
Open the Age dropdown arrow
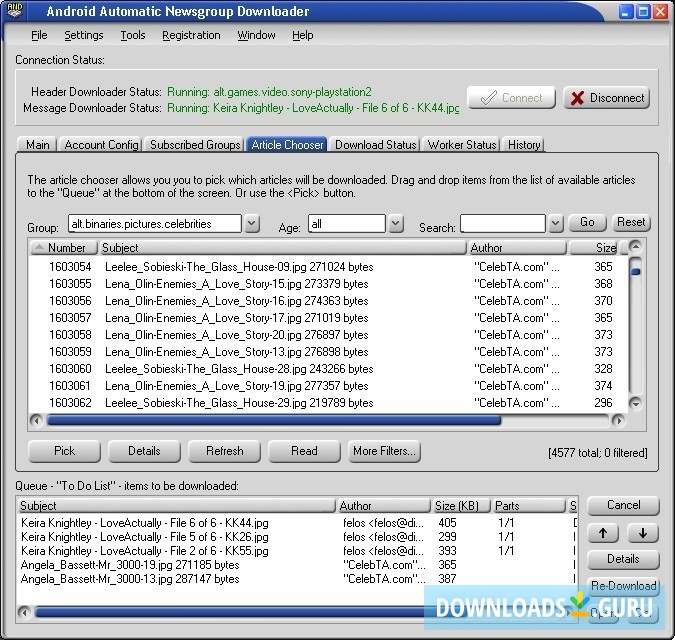(396, 224)
